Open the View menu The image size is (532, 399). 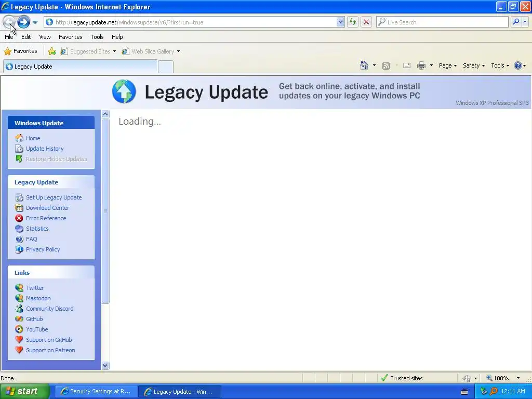point(45,37)
